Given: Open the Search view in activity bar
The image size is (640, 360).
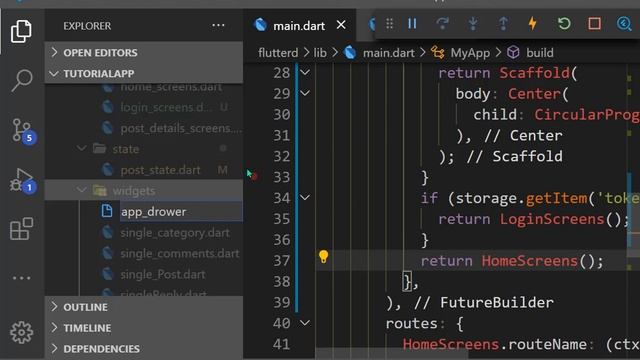Looking at the screenshot, I should [x=21, y=80].
